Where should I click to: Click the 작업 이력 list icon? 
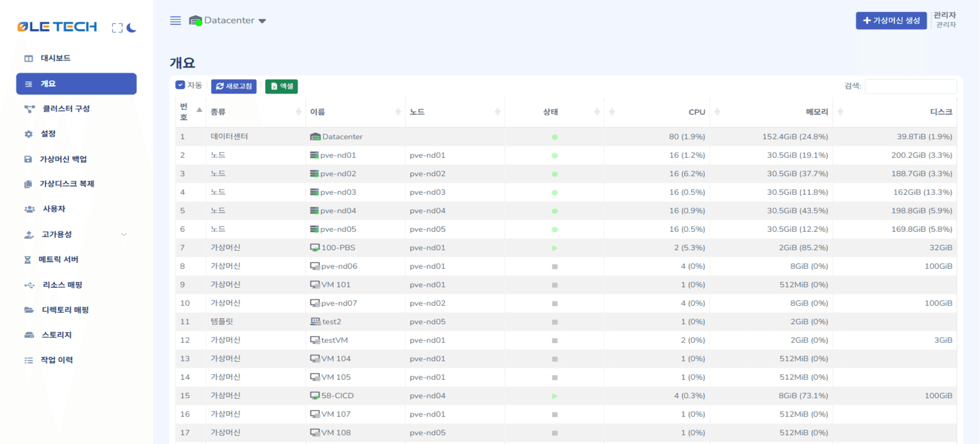point(29,360)
